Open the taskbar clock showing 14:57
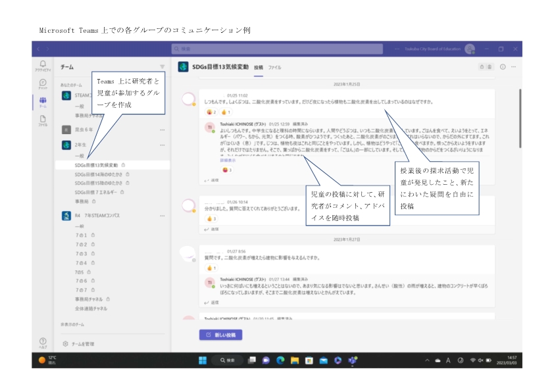 tap(507, 360)
